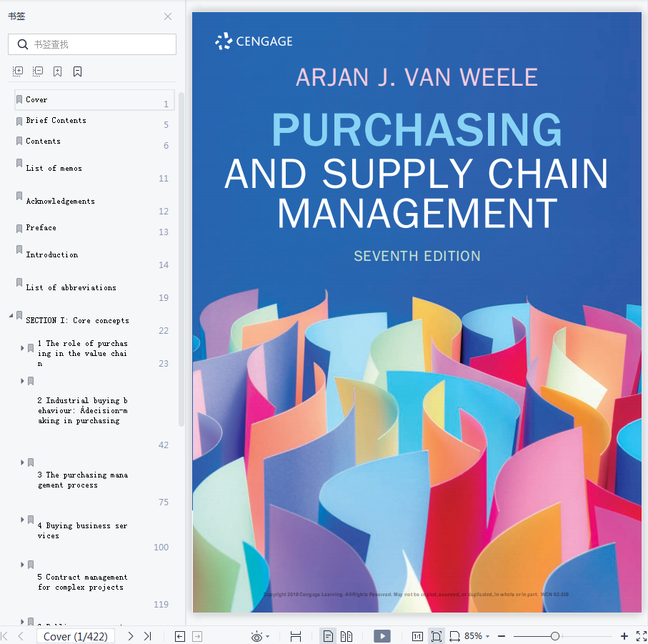Turn on eye protection mode

coord(256,637)
